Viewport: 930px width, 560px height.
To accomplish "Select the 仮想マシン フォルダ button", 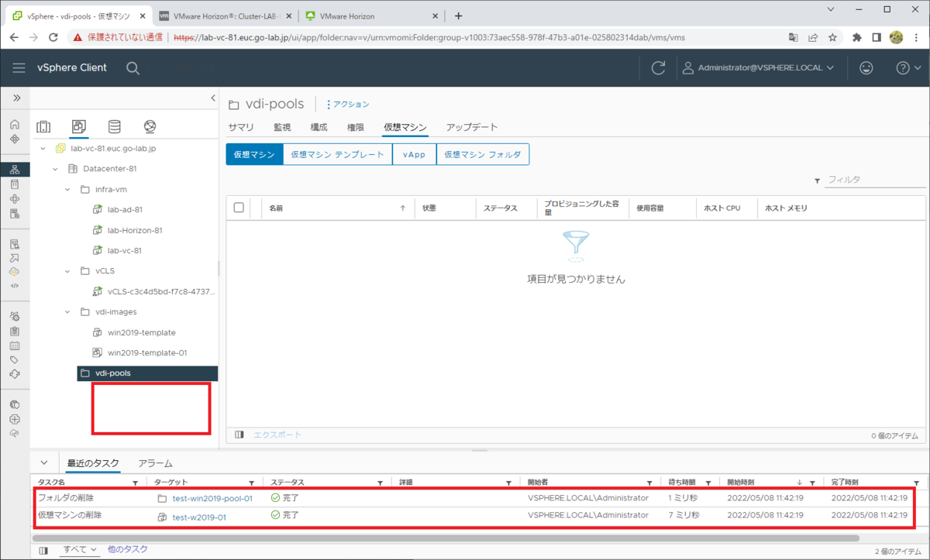I will pyautogui.click(x=483, y=154).
